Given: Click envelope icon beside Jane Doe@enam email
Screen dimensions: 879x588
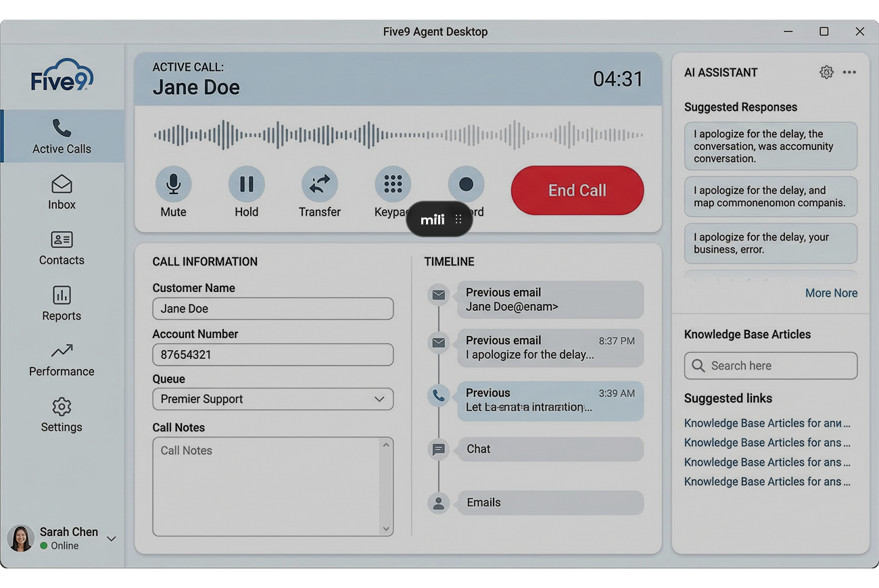Looking at the screenshot, I should pos(439,295).
